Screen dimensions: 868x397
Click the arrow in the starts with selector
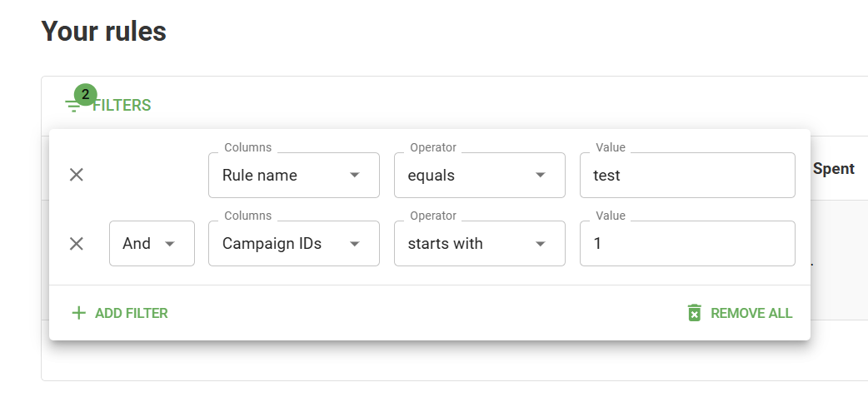coord(541,243)
